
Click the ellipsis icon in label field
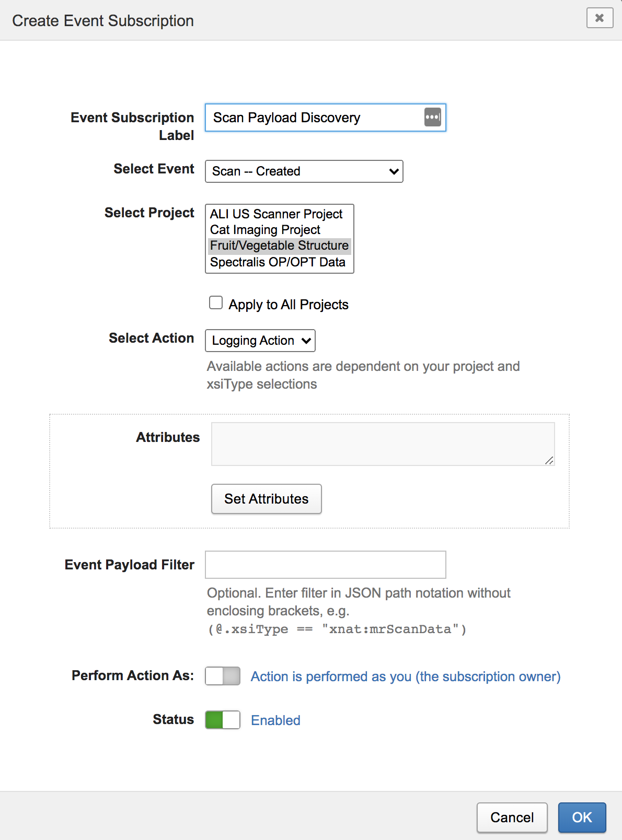432,118
